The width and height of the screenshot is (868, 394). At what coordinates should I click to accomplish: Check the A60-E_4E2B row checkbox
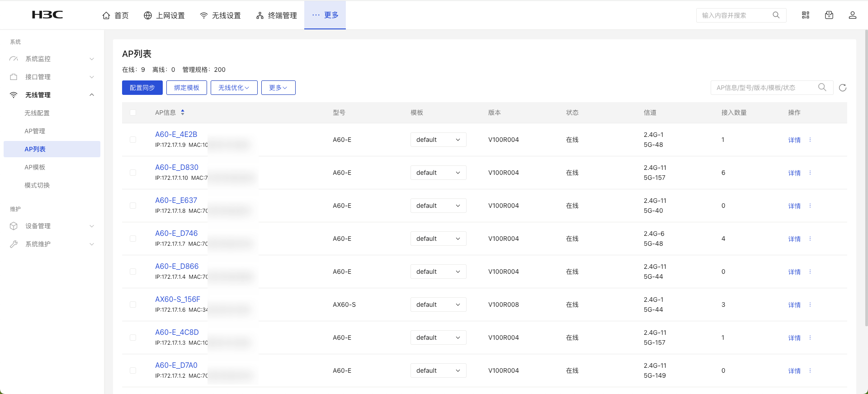(133, 140)
